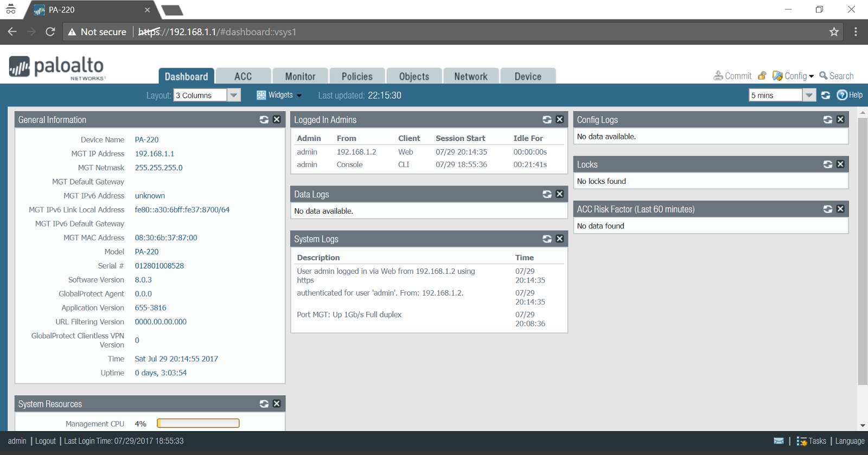The width and height of the screenshot is (868, 455).
Task: Click the Management CPU usage bar
Action: click(x=198, y=423)
